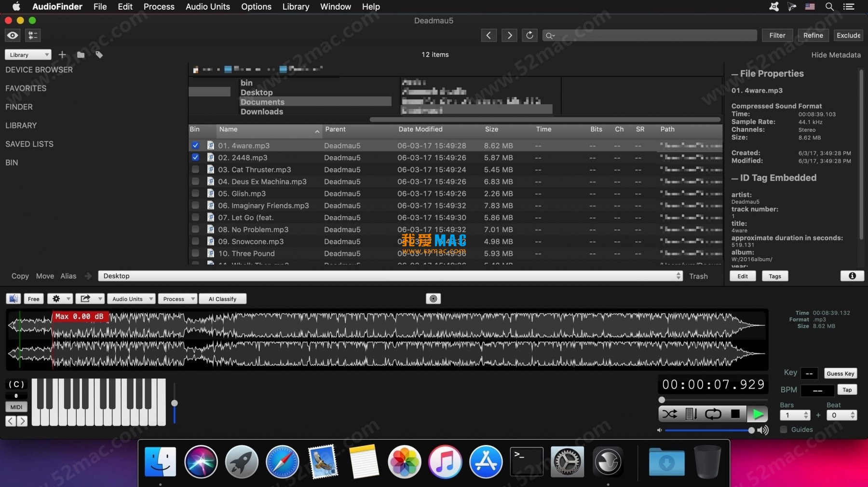Open the record target icon above waveform
The width and height of the screenshot is (868, 487).
click(434, 299)
